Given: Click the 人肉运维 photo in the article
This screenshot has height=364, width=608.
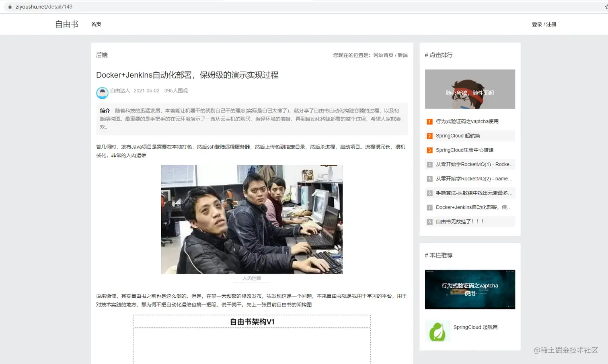Looking at the screenshot, I should tap(252, 219).
